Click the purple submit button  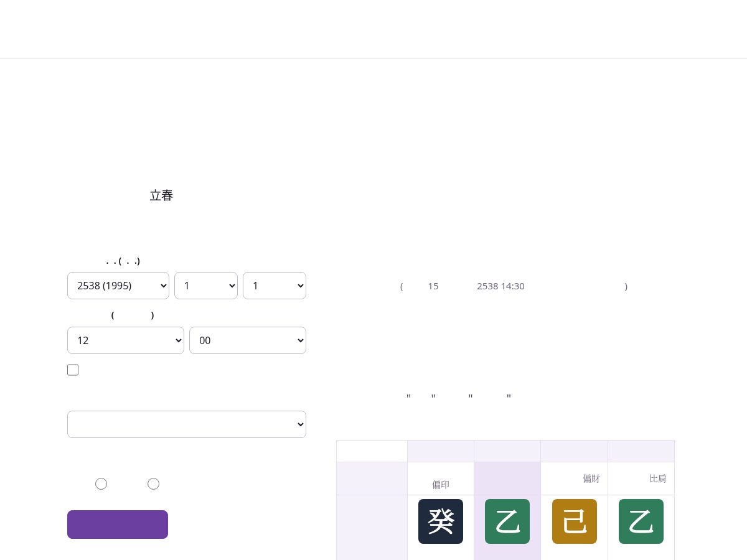tap(118, 525)
